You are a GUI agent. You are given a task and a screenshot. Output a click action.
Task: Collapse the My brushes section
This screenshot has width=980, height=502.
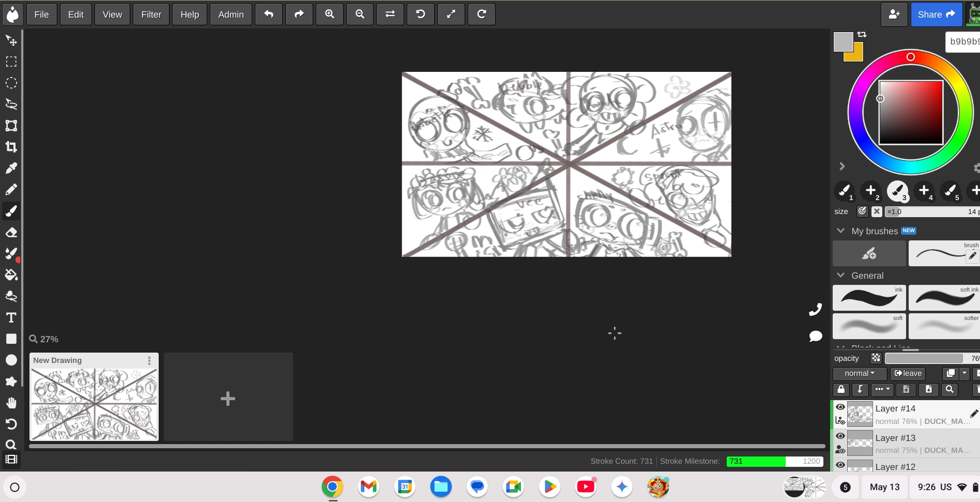coord(840,231)
